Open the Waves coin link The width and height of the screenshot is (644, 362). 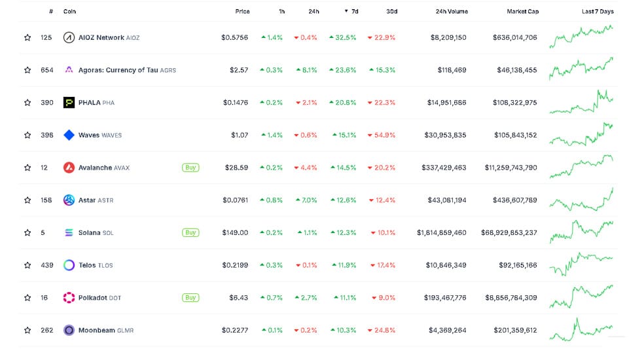click(x=99, y=135)
